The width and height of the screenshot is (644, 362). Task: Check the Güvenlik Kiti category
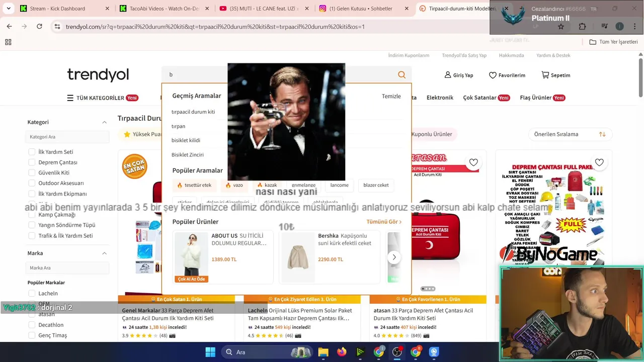point(32,173)
